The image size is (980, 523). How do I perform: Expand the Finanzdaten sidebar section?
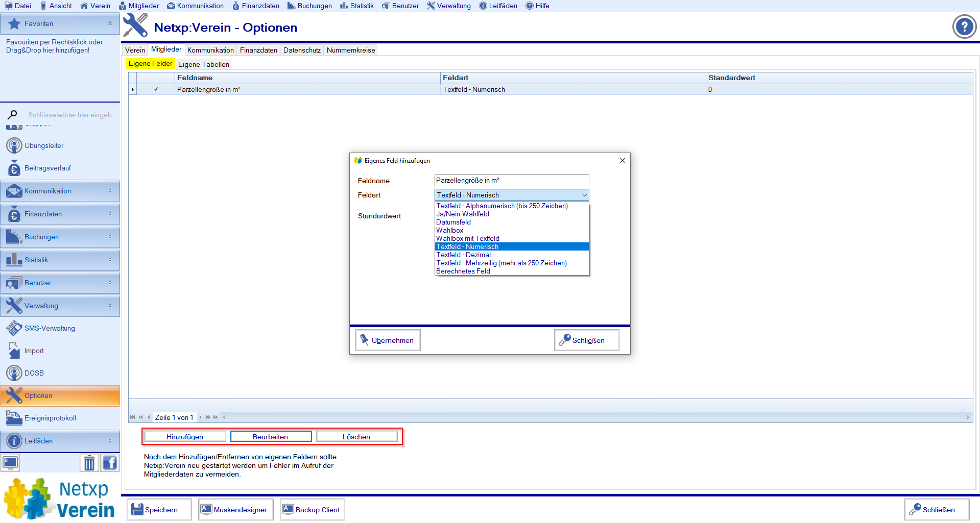(x=60, y=214)
